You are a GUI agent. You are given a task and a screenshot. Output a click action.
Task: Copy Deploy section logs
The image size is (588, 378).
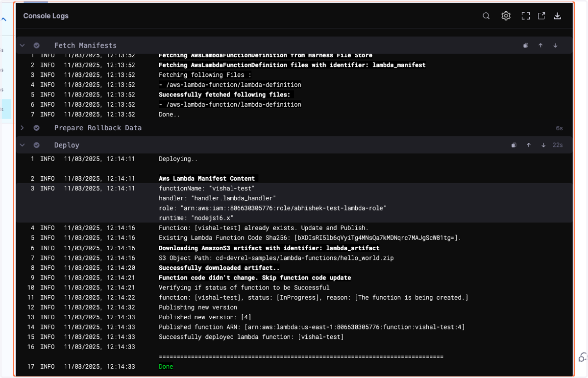coord(514,145)
